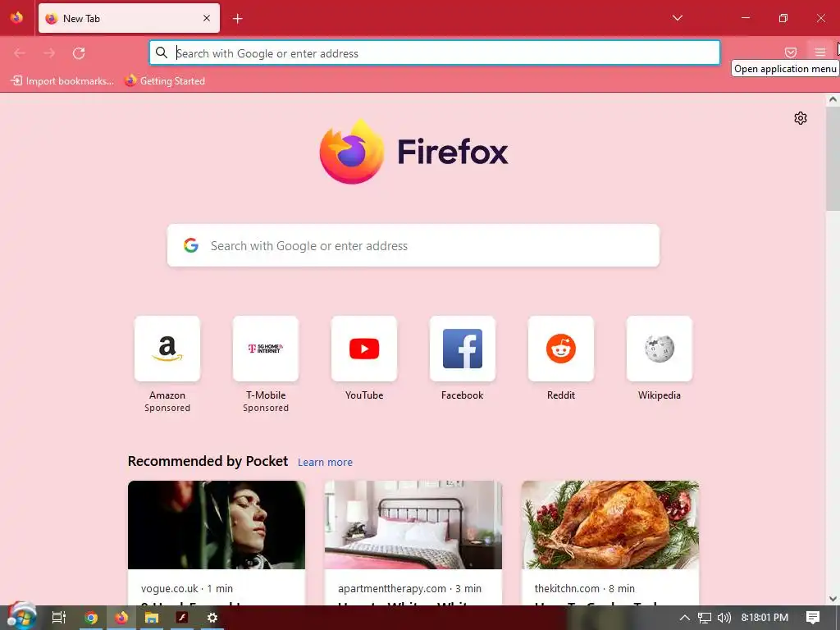Click the page's vertical scrollbar thumb
Image resolution: width=840 pixels, height=630 pixels.
[x=833, y=158]
